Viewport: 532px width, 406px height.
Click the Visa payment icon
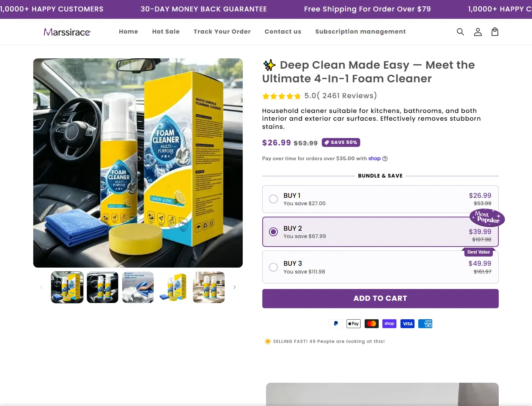(x=407, y=324)
